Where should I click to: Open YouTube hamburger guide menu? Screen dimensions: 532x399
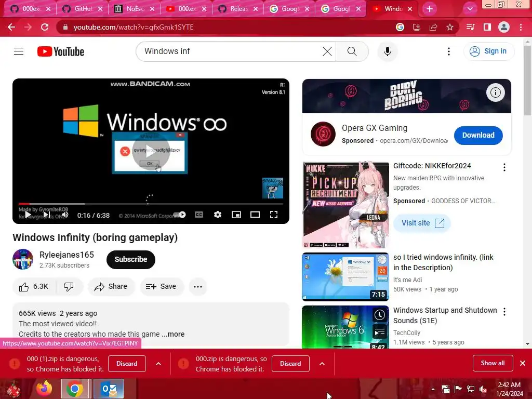pos(19,51)
